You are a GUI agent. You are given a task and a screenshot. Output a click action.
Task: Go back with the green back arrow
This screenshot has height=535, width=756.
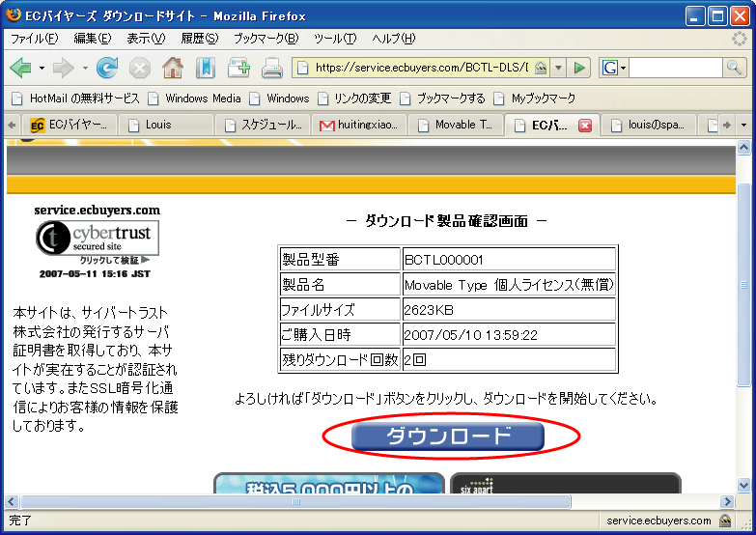click(20, 68)
